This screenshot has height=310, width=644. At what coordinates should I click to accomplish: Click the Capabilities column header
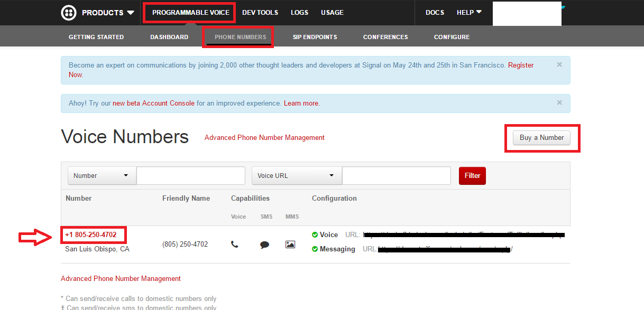pyautogui.click(x=250, y=199)
